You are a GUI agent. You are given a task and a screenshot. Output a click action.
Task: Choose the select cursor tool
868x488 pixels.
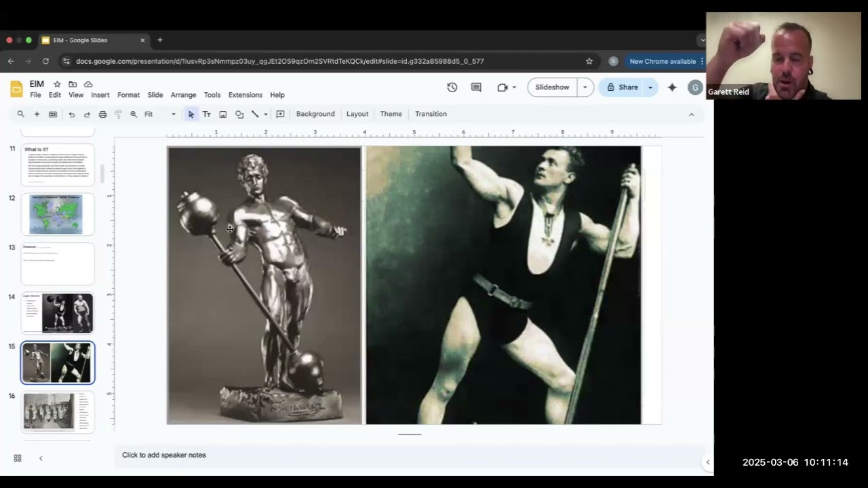(191, 115)
